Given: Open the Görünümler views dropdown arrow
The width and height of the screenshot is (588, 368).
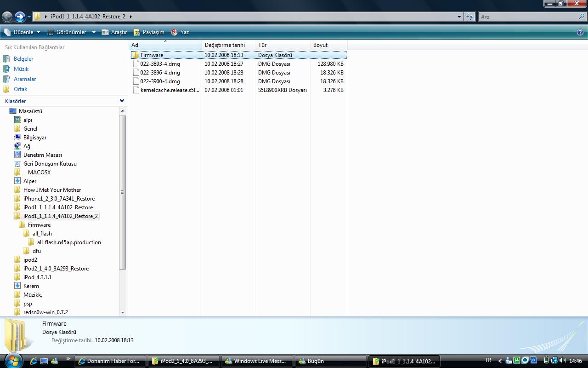Looking at the screenshot, I should 94,32.
